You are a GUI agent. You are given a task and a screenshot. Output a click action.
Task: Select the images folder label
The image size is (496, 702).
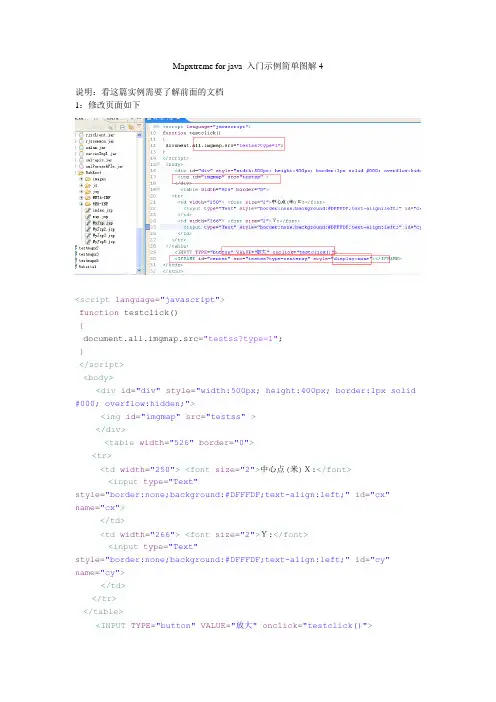[x=99, y=179]
